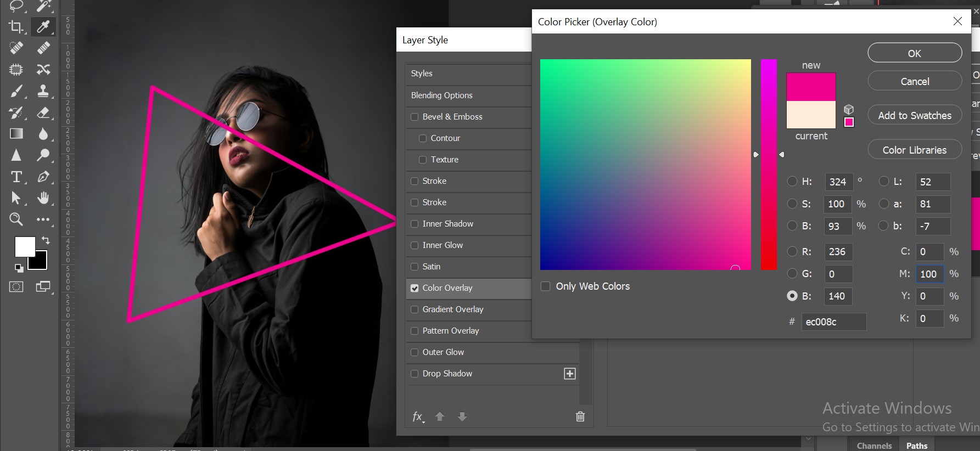Screen dimensions: 980x451
Task: Click Cancel in the Color Picker
Action: pos(915,81)
